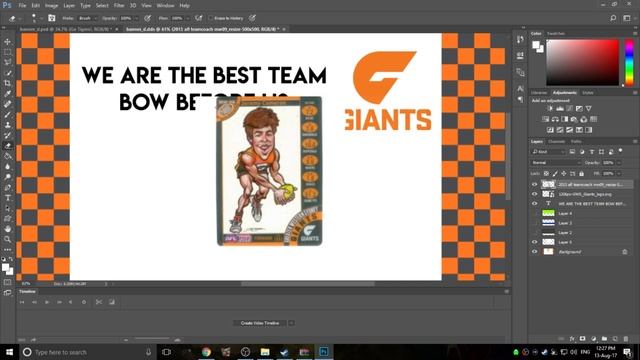Enable Erase to History checkbox
640x360 pixels.
(211, 18)
